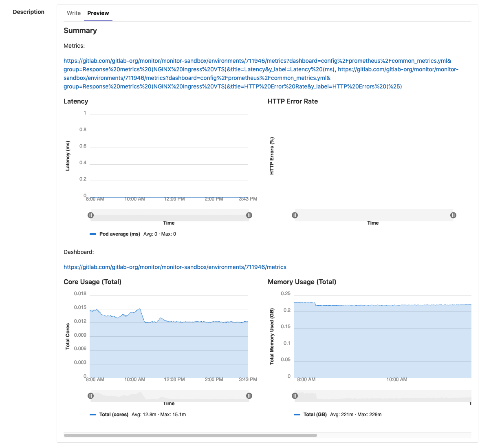Click the 'Metrics:' label
The image size is (480, 448).
74,46
